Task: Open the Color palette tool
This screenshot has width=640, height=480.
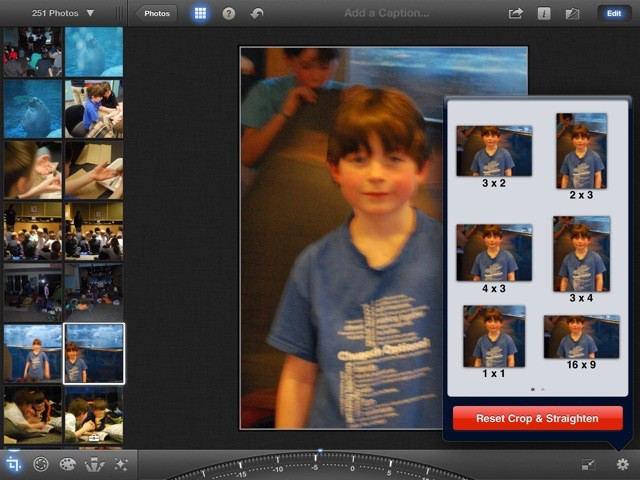Action: coord(68,464)
